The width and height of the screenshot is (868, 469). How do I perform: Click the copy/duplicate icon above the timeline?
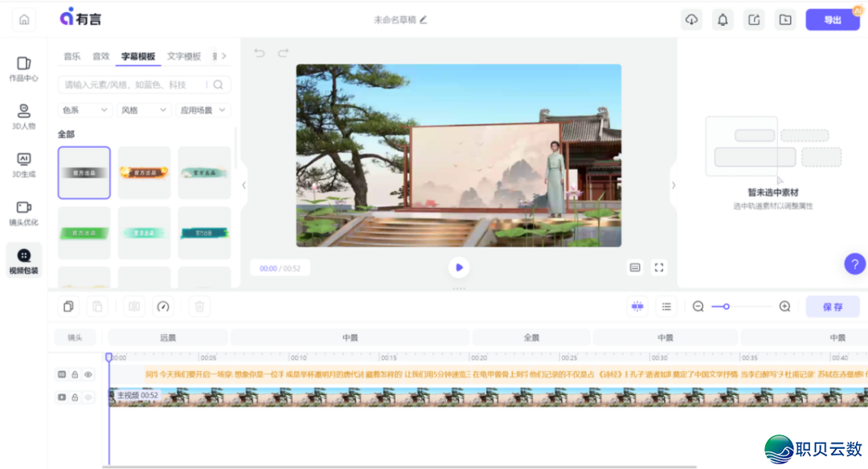tap(68, 306)
